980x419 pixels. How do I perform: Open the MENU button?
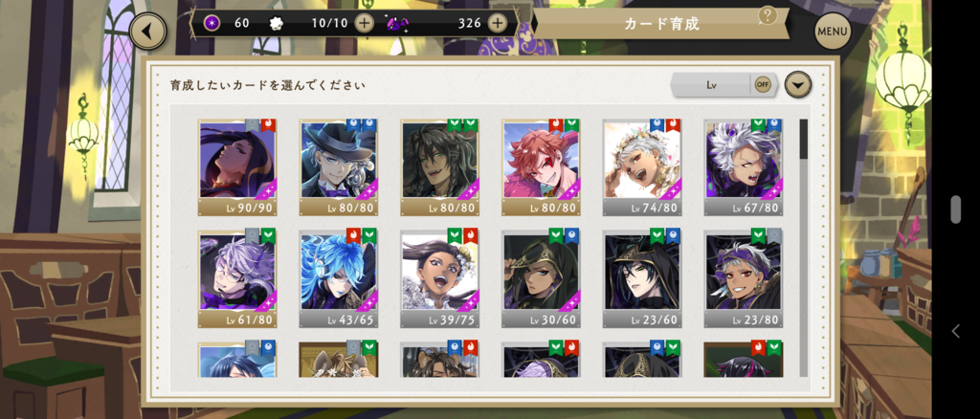tap(833, 32)
